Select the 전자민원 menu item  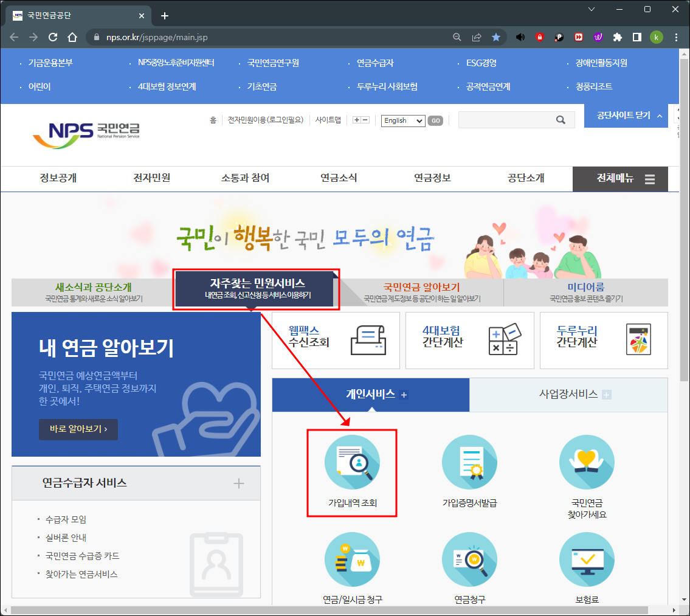[151, 179]
